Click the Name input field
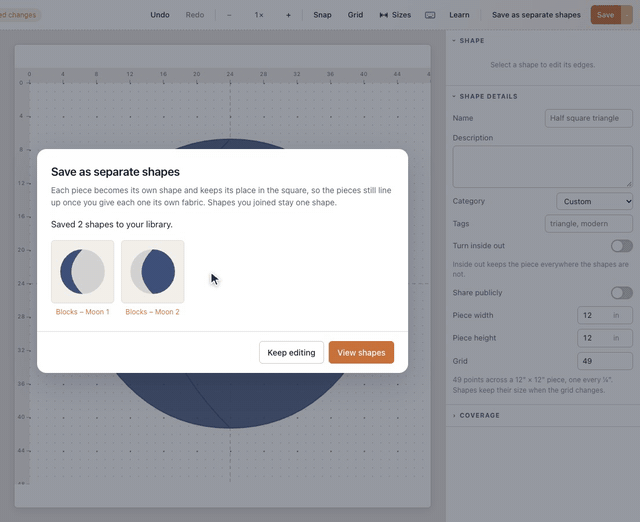640x522 pixels. [x=589, y=118]
